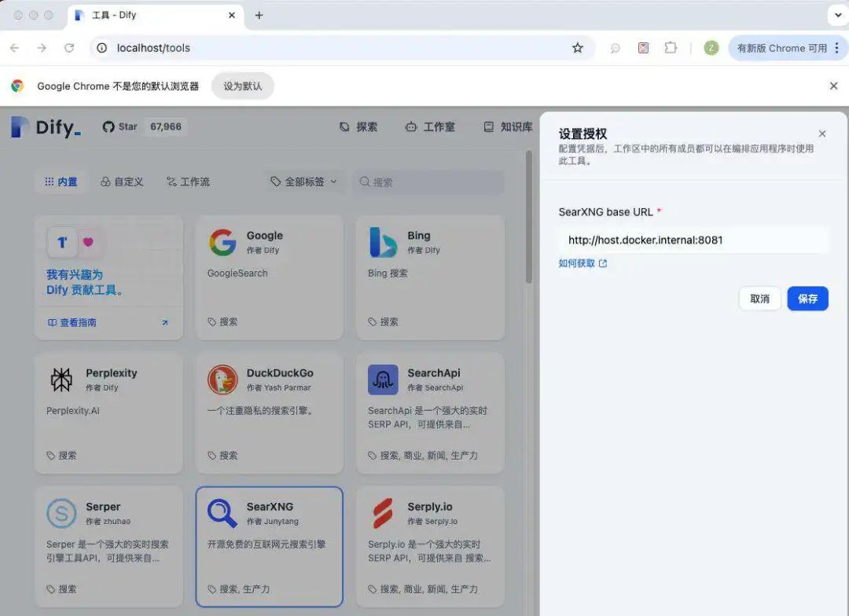Bookmark this page with the star icon

point(577,48)
